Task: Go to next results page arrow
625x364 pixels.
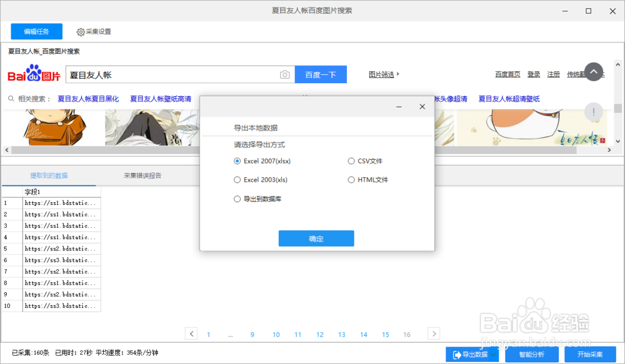Action: coord(434,334)
